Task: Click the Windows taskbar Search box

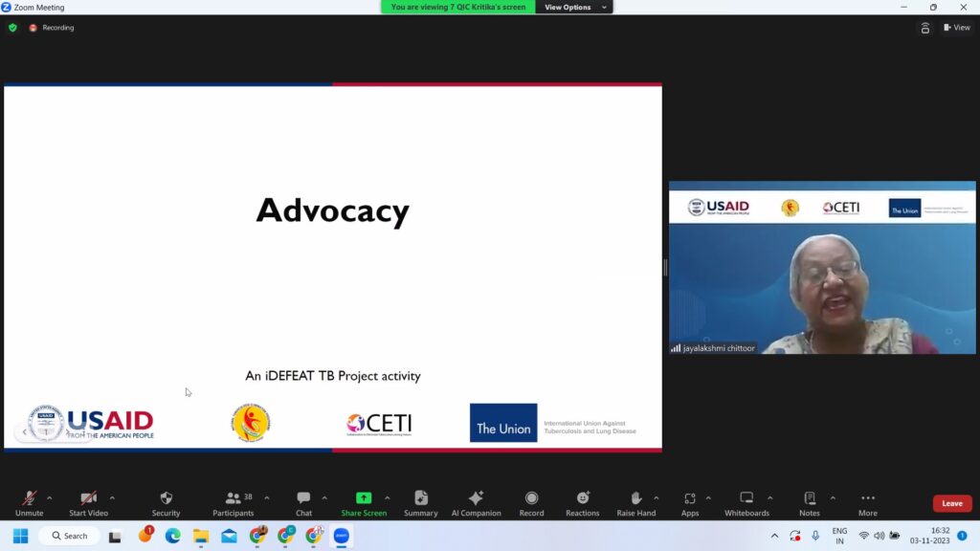Action: 70,536
